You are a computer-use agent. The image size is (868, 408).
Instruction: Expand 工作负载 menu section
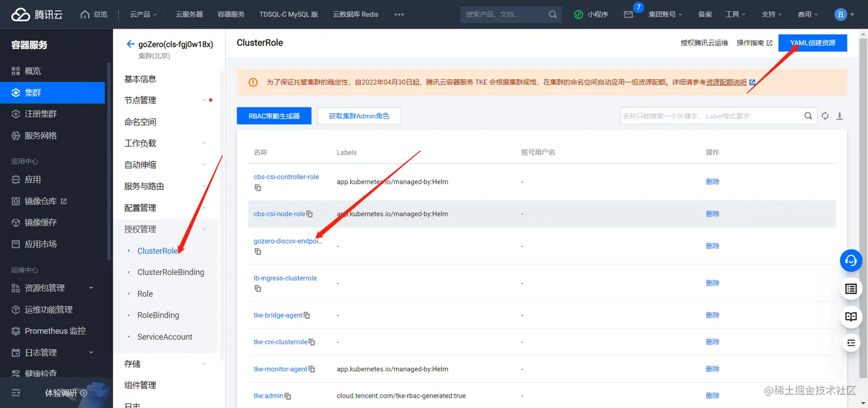(x=165, y=143)
